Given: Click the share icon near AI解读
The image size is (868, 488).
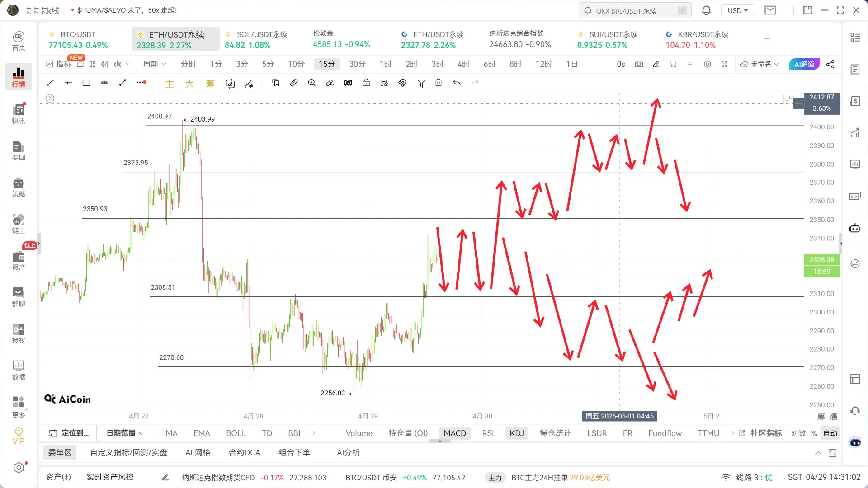Looking at the screenshot, I should tap(830, 64).
